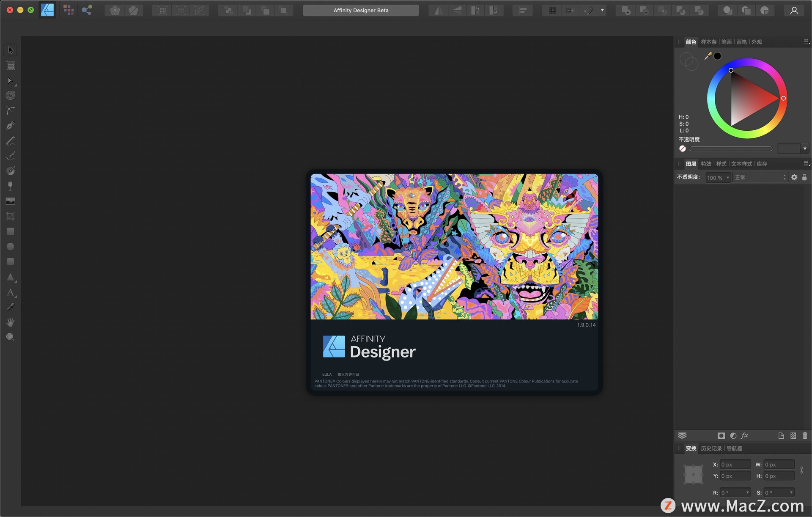The image size is (812, 517).
Task: Click the account user icon
Action: pyautogui.click(x=794, y=11)
